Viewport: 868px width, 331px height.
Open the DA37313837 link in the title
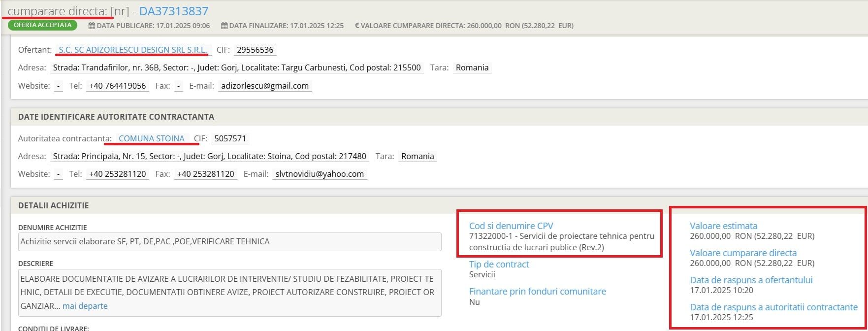coord(174,11)
